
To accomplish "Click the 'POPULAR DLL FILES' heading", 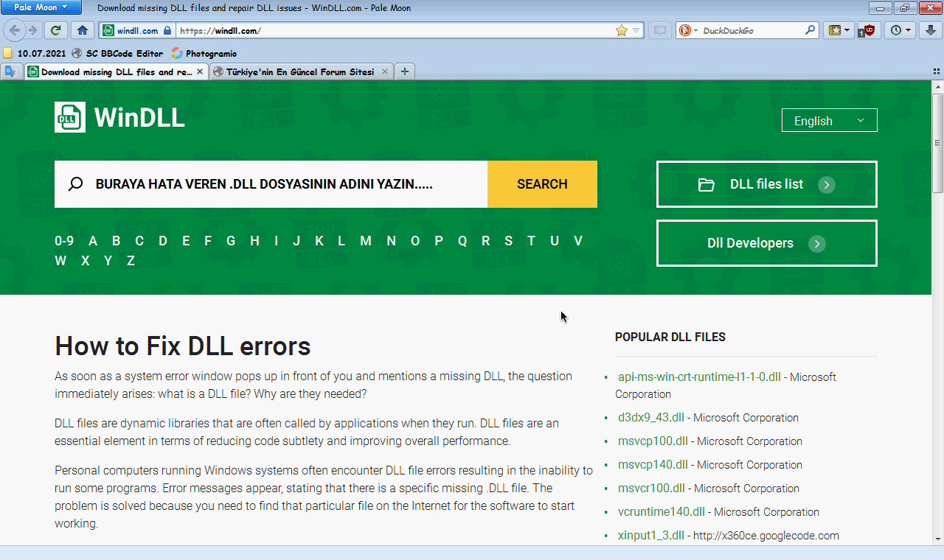I will [x=670, y=337].
